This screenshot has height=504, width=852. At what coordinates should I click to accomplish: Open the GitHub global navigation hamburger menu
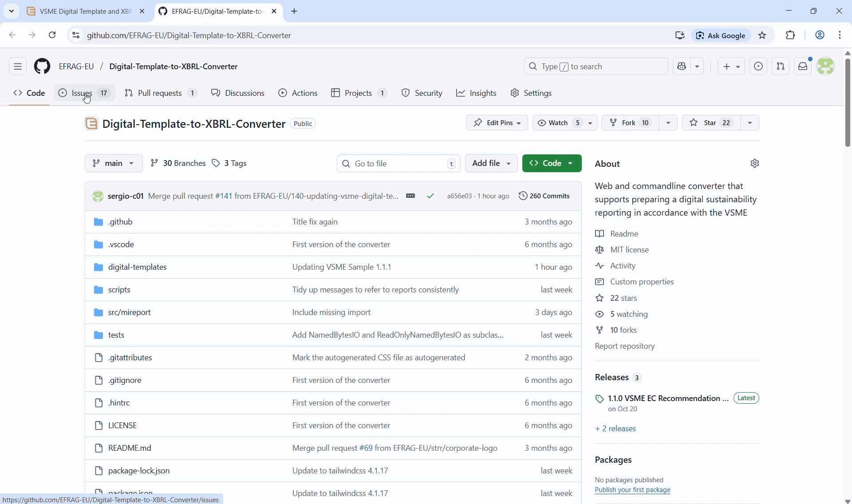point(18,67)
